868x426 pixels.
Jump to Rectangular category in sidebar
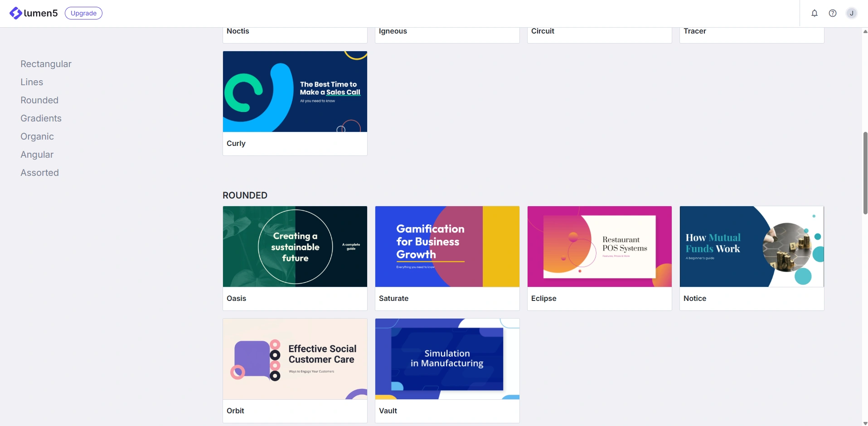coord(46,64)
